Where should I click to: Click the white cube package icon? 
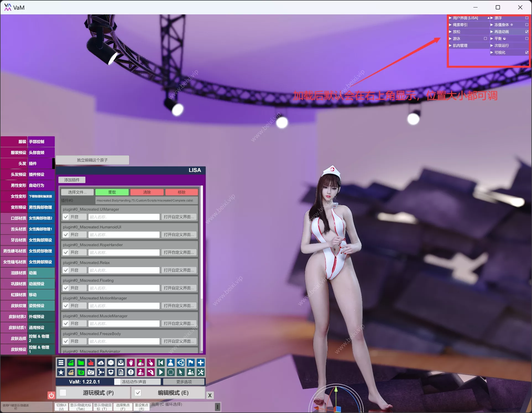[x=111, y=362]
